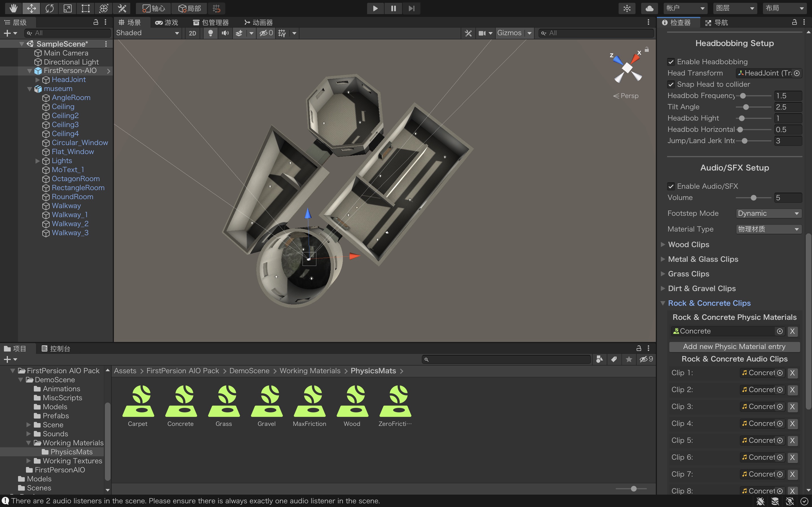Switch to the Game view tab (游戏)

point(167,23)
